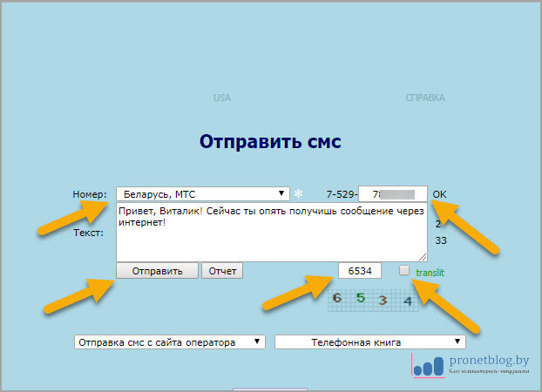Image resolution: width=542 pixels, height=392 pixels.
Task: Enable the translit checkbox
Action: click(404, 270)
